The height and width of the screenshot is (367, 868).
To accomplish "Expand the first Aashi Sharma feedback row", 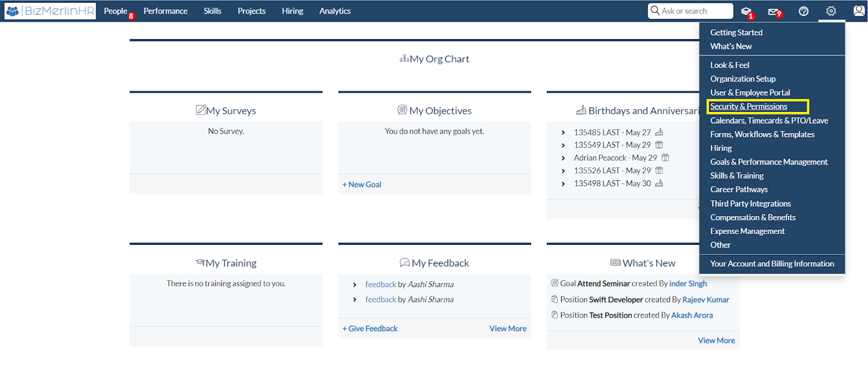I will point(355,284).
